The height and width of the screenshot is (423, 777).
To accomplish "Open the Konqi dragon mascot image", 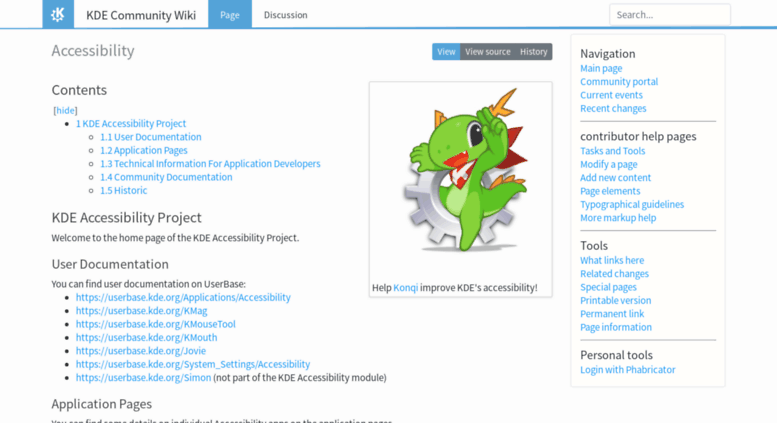I will tap(465, 170).
